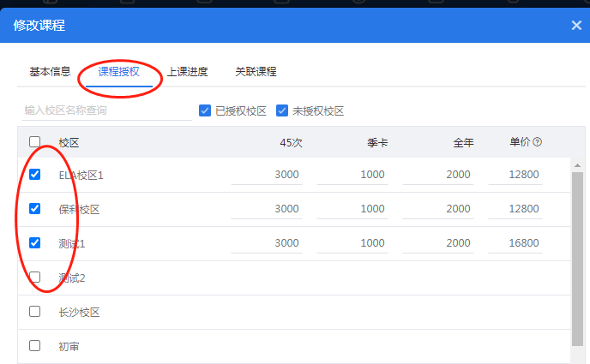This screenshot has height=364, width=590.
Task: Open the 上课进度 tab
Action: tap(188, 72)
